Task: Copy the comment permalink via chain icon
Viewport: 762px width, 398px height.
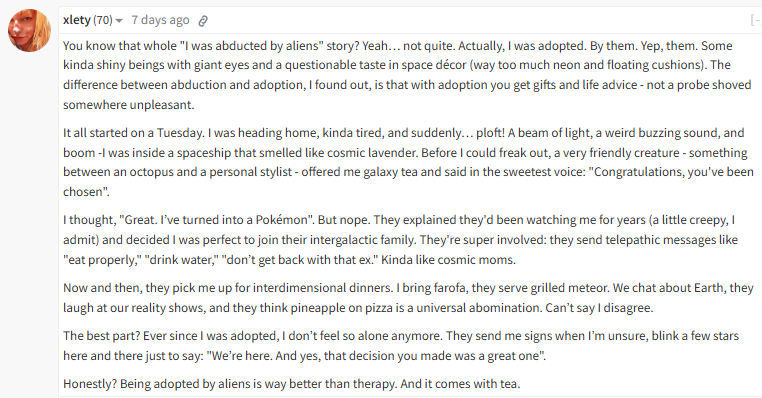Action: tap(203, 20)
